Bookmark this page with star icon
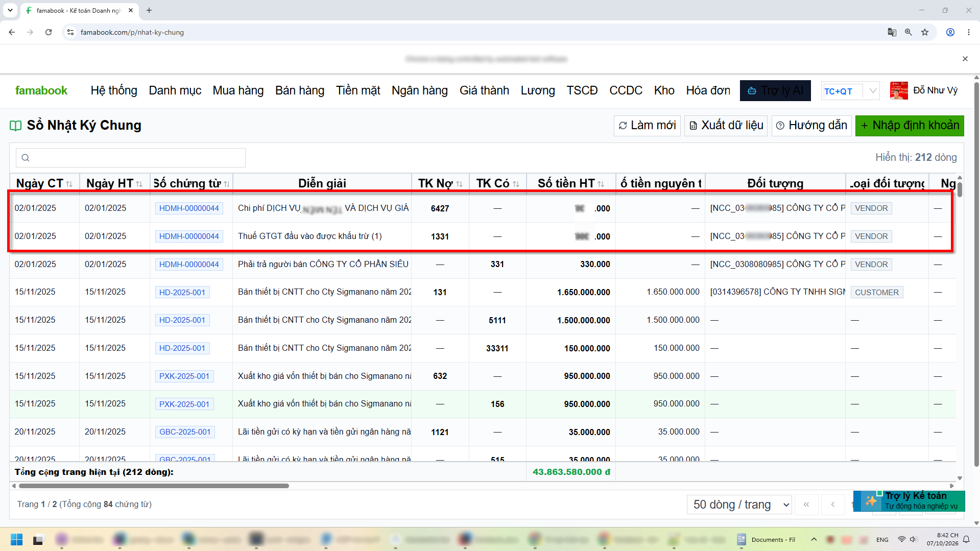Viewport: 980px width, 551px height. [925, 32]
